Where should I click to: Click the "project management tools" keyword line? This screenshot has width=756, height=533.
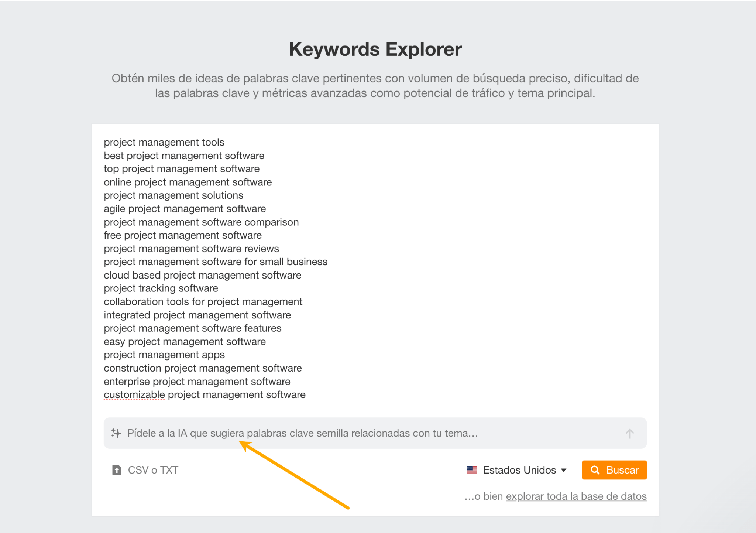tap(164, 142)
